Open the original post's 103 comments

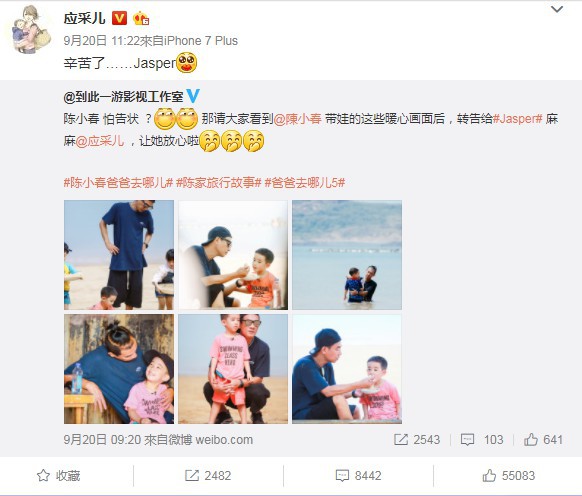tap(482, 440)
